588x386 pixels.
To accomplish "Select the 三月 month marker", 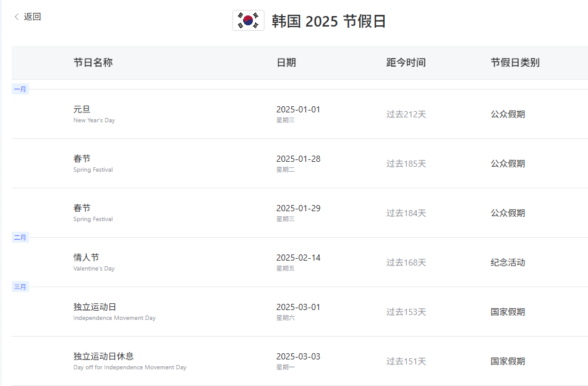I will (20, 287).
